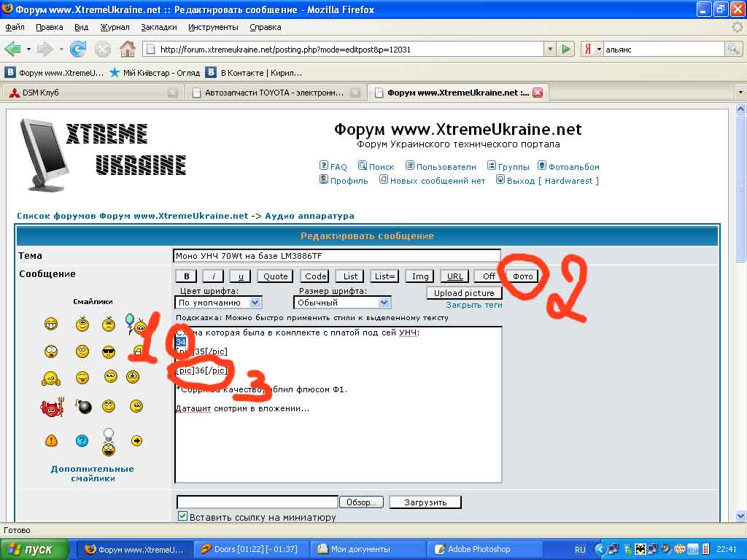Open the Adobe Photoshop taskbar item
This screenshot has width=747, height=560.
point(484,549)
